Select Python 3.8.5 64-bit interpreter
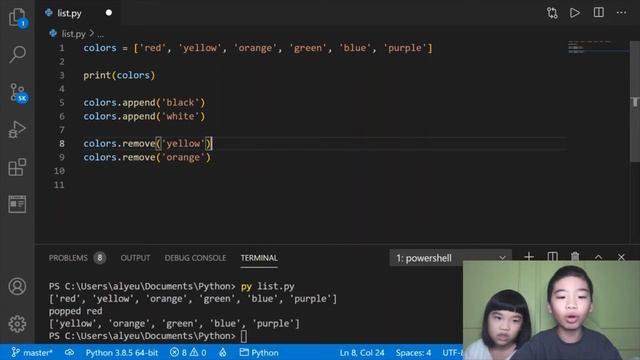This screenshot has width=640, height=360. (122, 353)
